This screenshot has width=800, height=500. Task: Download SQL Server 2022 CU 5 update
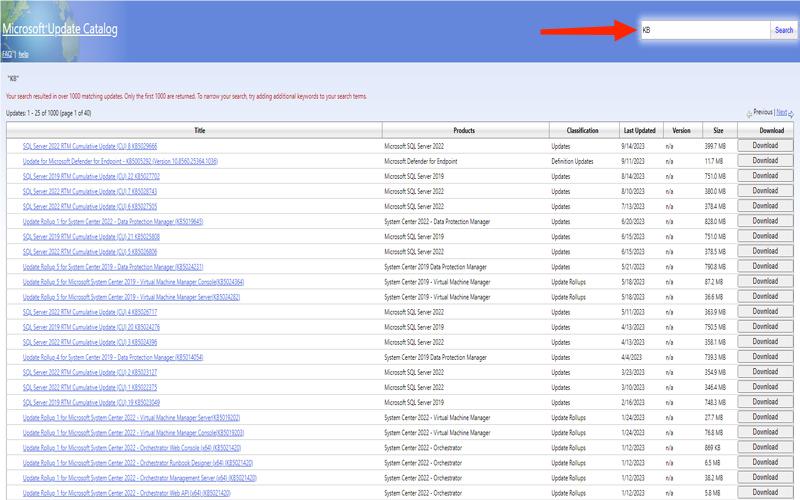pyautogui.click(x=765, y=252)
